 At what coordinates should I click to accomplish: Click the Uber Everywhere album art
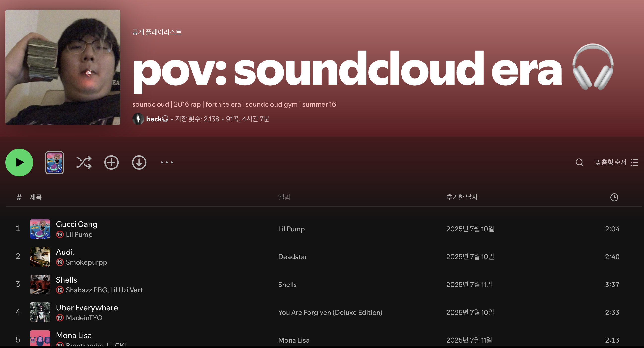(x=40, y=312)
